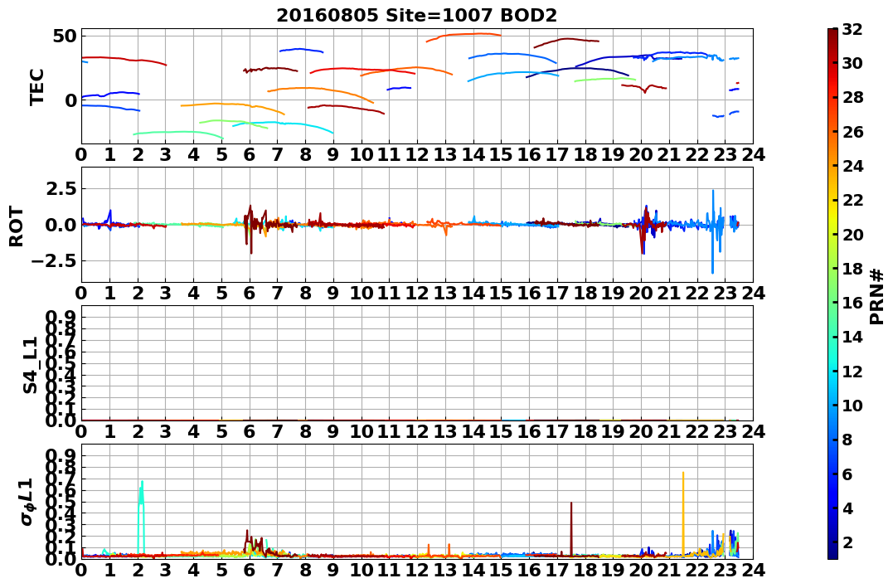This screenshot has width=893, height=588.
Task: Click the ROT y-axis label
Action: tap(17, 226)
